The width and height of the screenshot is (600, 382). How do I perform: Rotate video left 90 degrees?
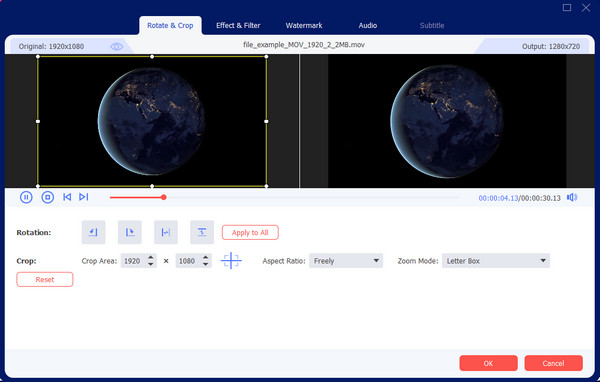pos(93,232)
